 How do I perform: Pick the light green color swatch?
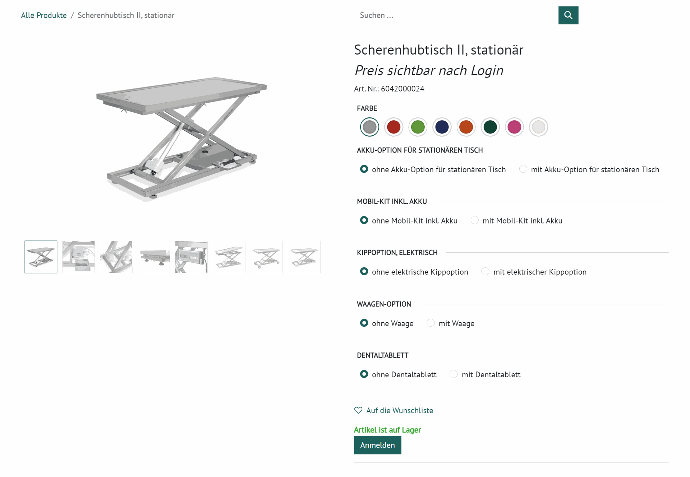(418, 127)
